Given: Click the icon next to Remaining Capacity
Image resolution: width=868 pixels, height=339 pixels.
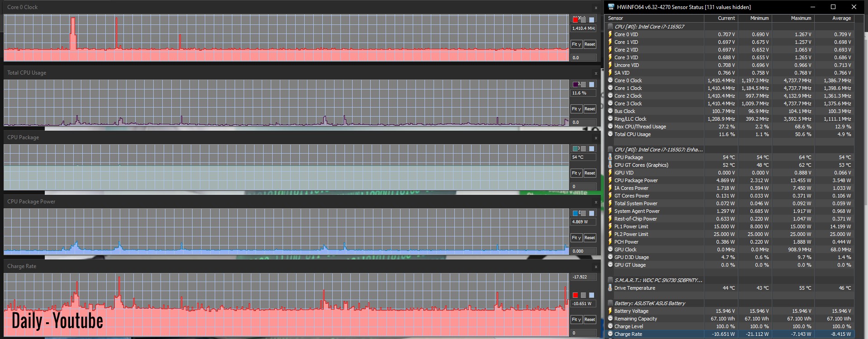Looking at the screenshot, I should 610,319.
